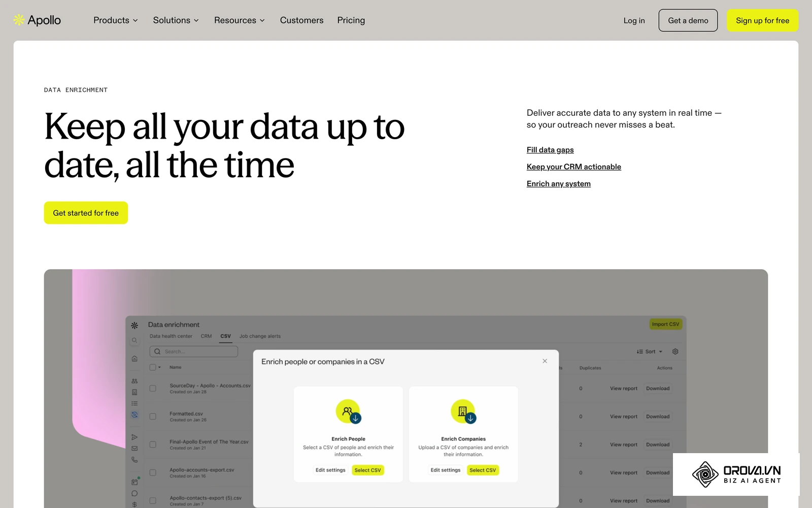
Task: Click the file name Formatted.csv
Action: (186, 414)
